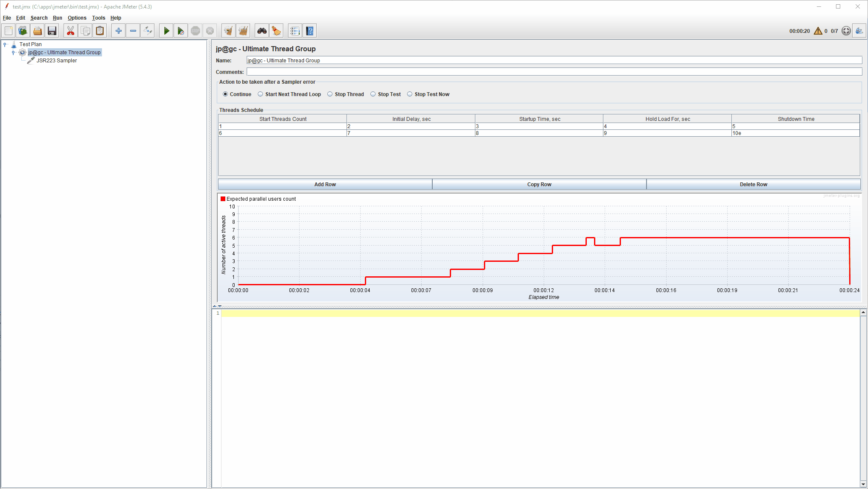Click the Delete Row button
Viewport: 868px width, 489px height.
click(753, 184)
